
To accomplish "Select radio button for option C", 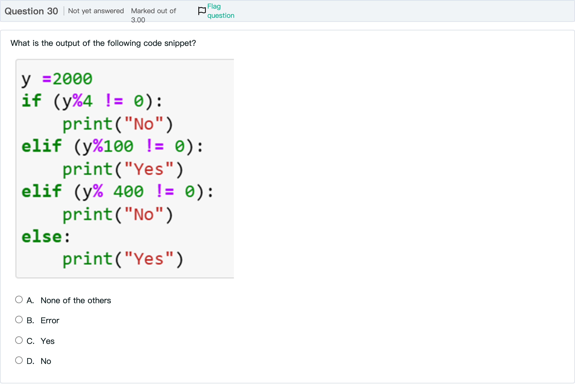I will (x=19, y=340).
